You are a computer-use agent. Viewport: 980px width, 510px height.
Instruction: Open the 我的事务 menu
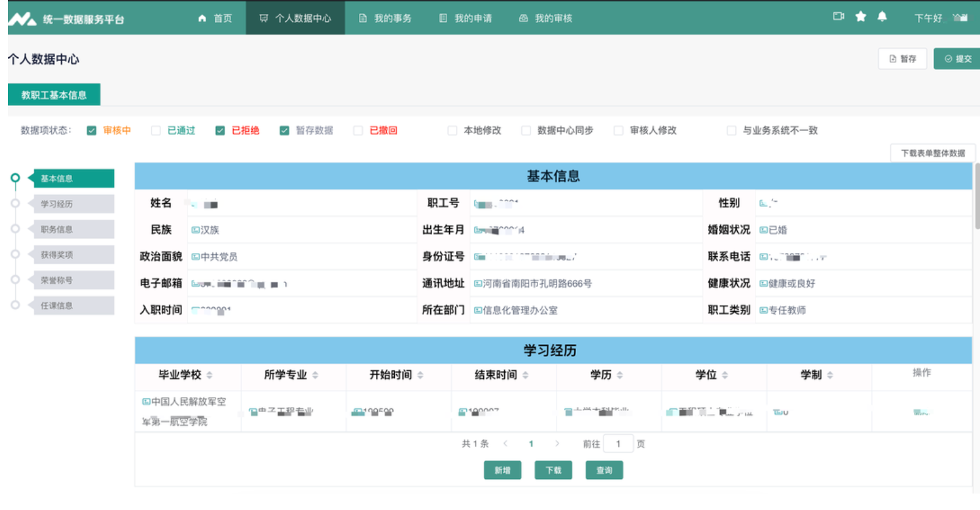tap(385, 18)
